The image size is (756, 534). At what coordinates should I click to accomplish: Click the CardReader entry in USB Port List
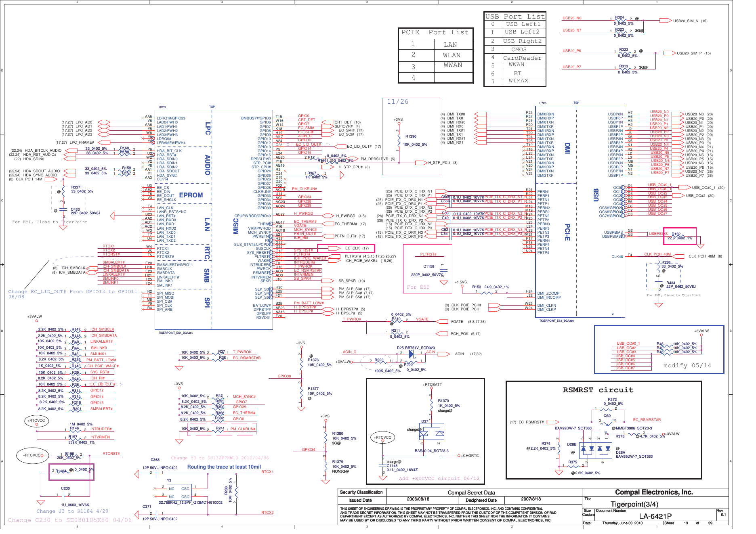click(522, 58)
